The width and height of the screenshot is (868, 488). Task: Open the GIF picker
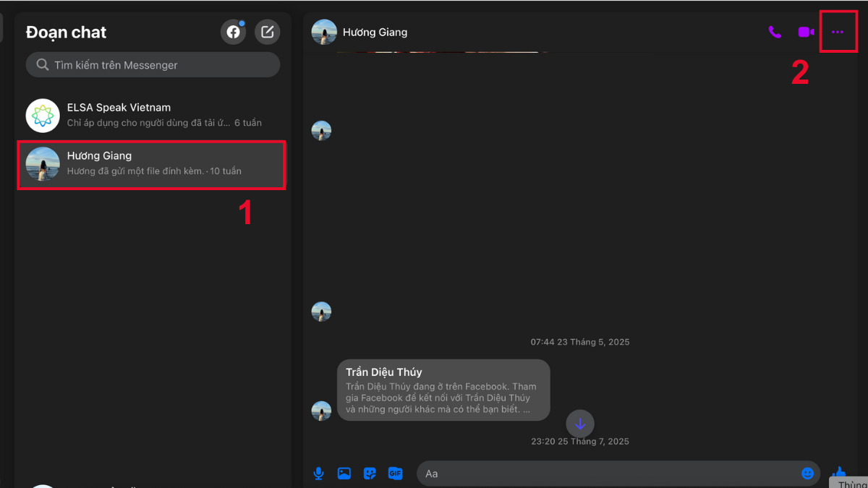[395, 473]
